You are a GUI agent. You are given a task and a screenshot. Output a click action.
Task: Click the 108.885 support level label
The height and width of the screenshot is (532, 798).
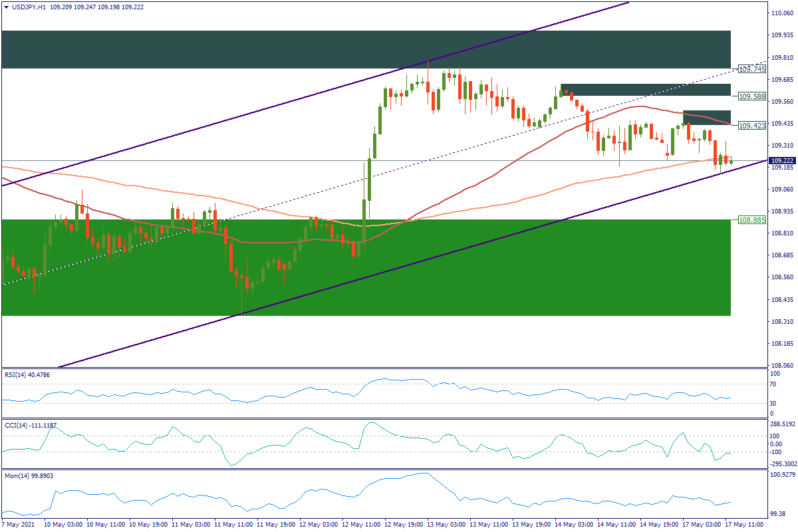pyautogui.click(x=752, y=219)
